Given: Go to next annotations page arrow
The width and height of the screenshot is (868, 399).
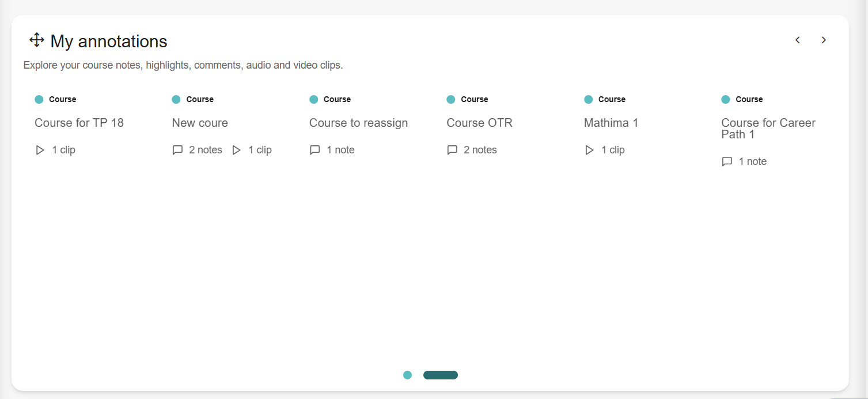Looking at the screenshot, I should [824, 40].
